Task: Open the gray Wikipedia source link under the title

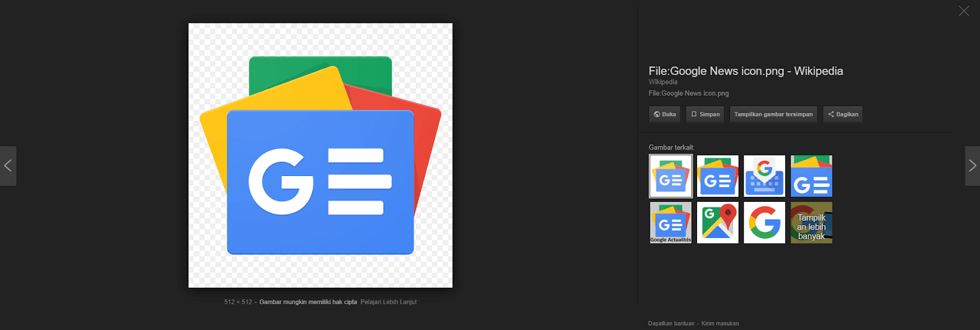Action: 663,82
